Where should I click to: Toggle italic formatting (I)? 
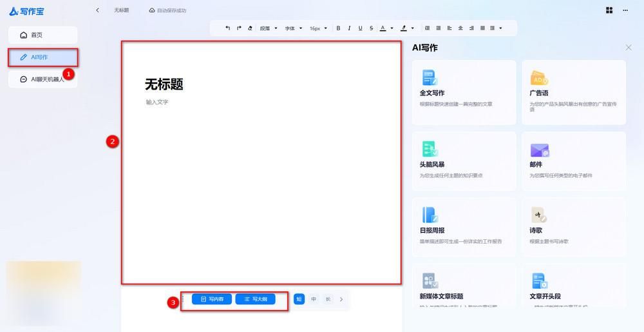pos(349,28)
